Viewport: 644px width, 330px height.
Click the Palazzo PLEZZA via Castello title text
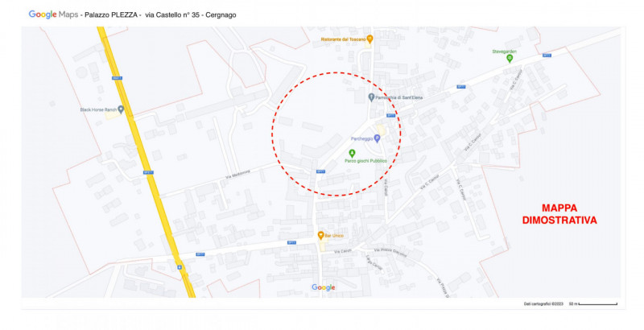pos(160,14)
